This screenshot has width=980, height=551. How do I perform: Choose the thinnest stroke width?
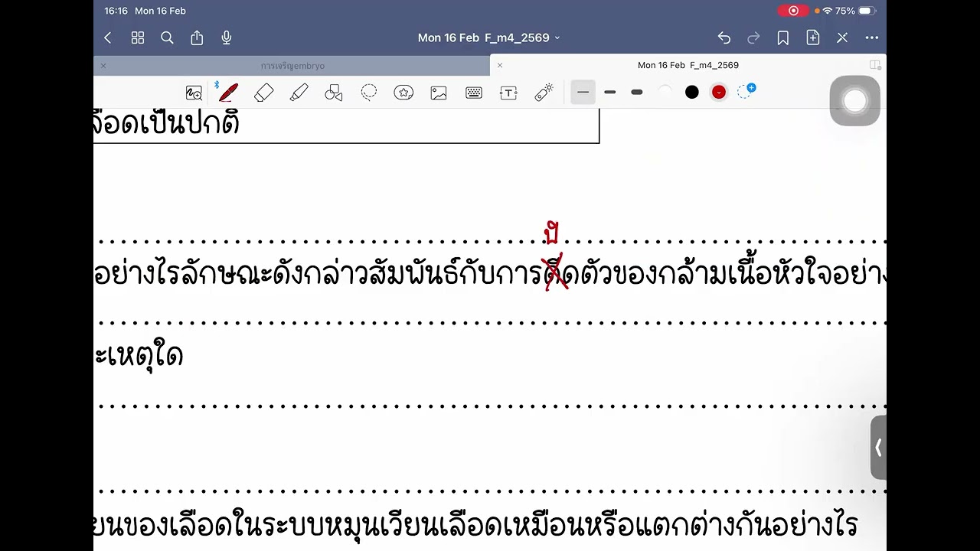[583, 92]
